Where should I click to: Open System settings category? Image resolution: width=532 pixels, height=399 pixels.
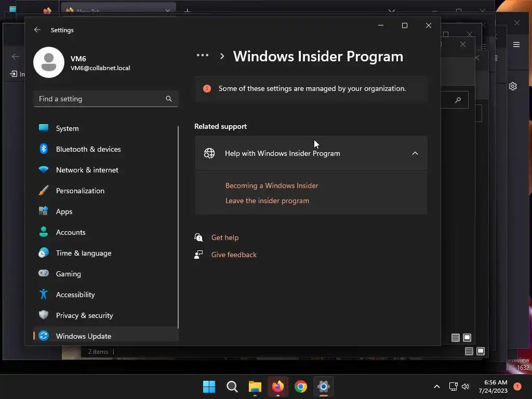point(106,128)
